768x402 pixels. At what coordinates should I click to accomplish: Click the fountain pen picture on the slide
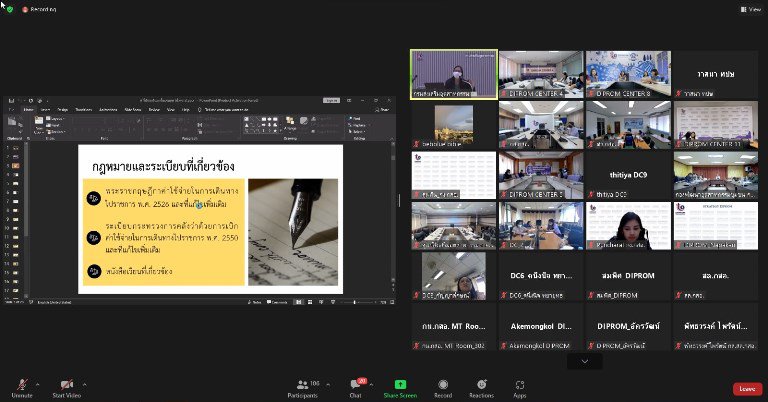coord(293,232)
